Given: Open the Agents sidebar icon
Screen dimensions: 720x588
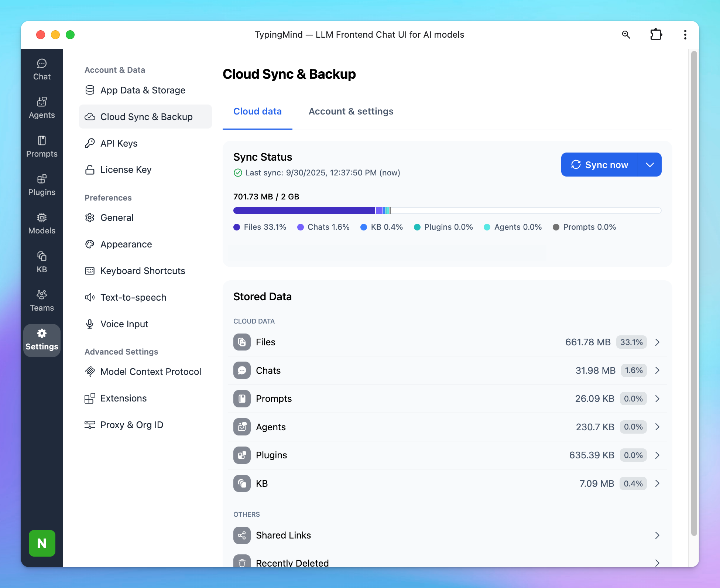Looking at the screenshot, I should point(42,108).
